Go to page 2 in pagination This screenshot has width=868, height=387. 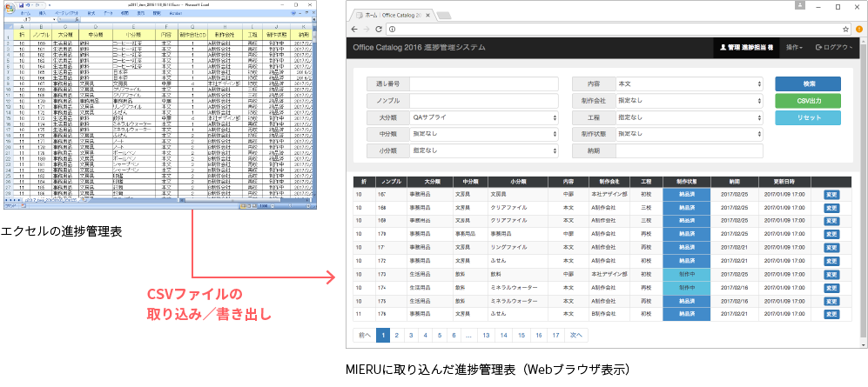397,334
